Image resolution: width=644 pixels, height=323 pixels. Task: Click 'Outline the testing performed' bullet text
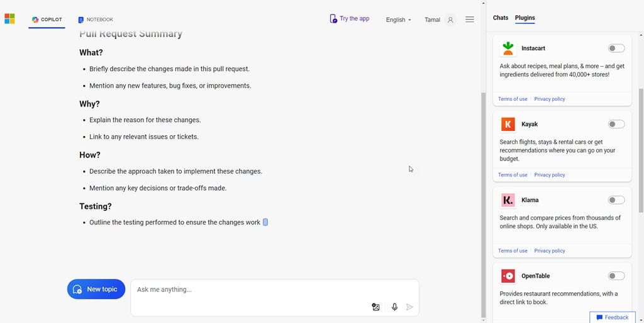[x=175, y=222]
